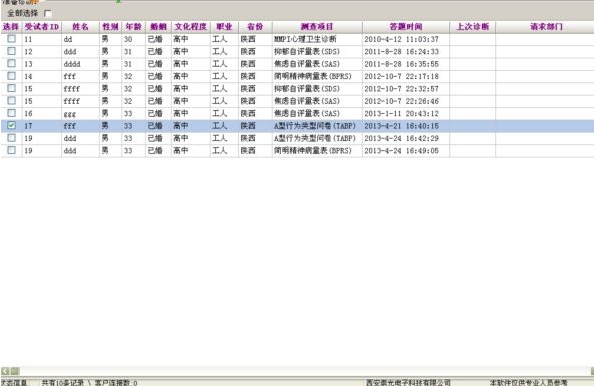Select the time 2011-8-28 16:24:33
Image resolution: width=594 pixels, height=386 pixels.
402,52
